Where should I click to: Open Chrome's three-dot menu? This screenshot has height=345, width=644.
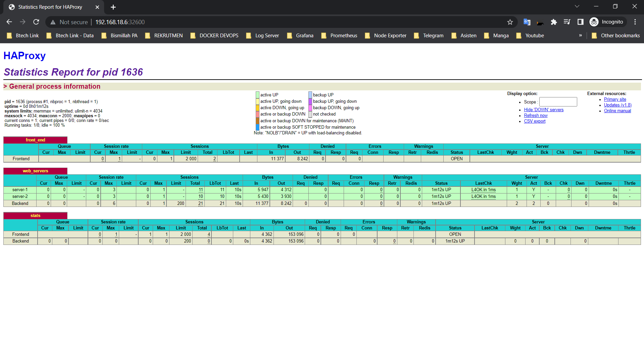point(635,22)
